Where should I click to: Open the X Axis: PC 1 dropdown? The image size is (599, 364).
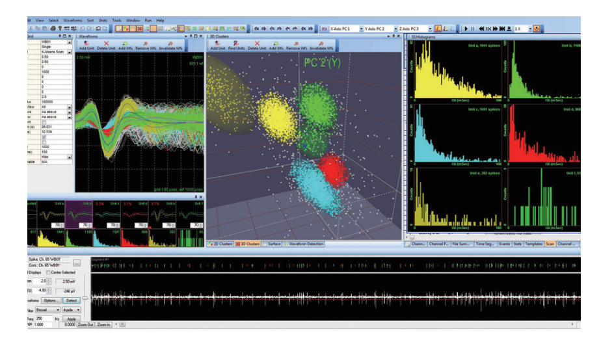362,29
